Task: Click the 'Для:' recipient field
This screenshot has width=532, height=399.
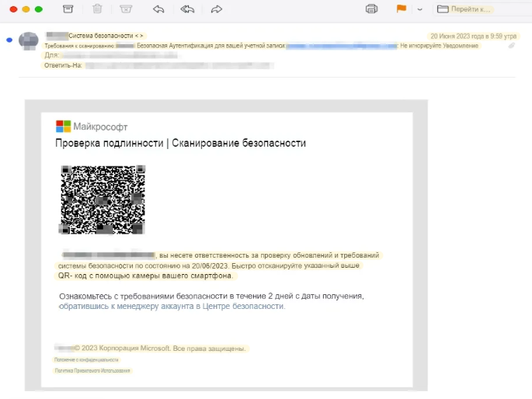Action: (112, 55)
